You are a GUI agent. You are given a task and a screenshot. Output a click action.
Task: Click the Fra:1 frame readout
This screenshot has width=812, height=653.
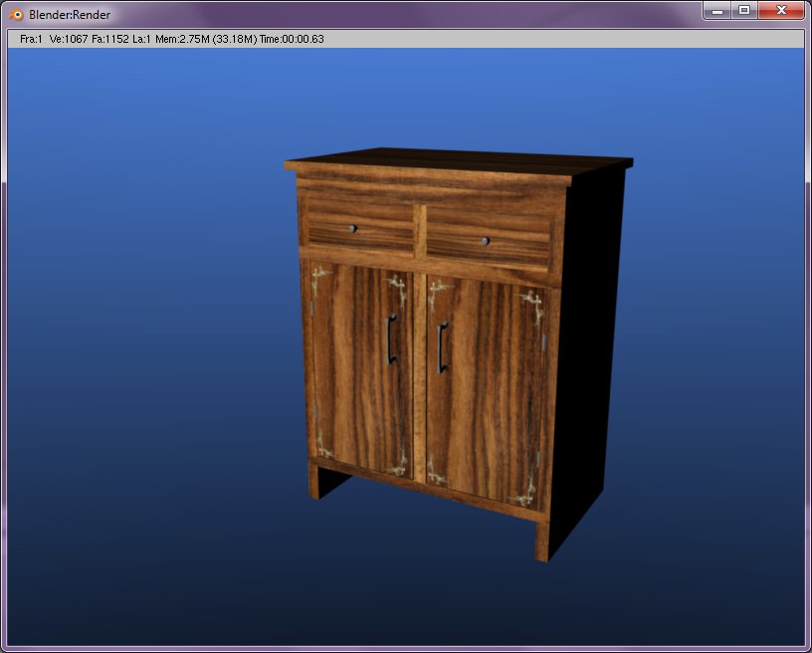31,39
